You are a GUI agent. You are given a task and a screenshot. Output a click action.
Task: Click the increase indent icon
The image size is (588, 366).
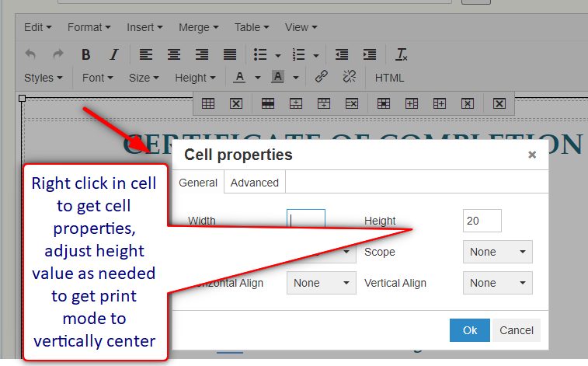point(370,54)
